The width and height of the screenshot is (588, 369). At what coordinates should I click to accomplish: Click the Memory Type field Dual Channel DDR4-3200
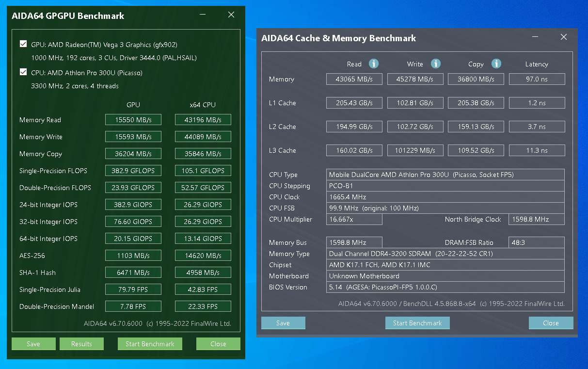[445, 254]
